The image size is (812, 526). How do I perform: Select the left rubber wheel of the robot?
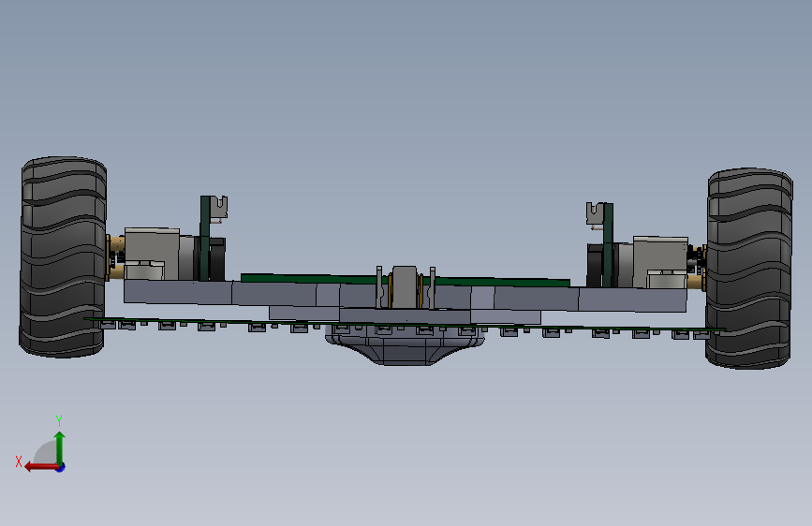63,256
